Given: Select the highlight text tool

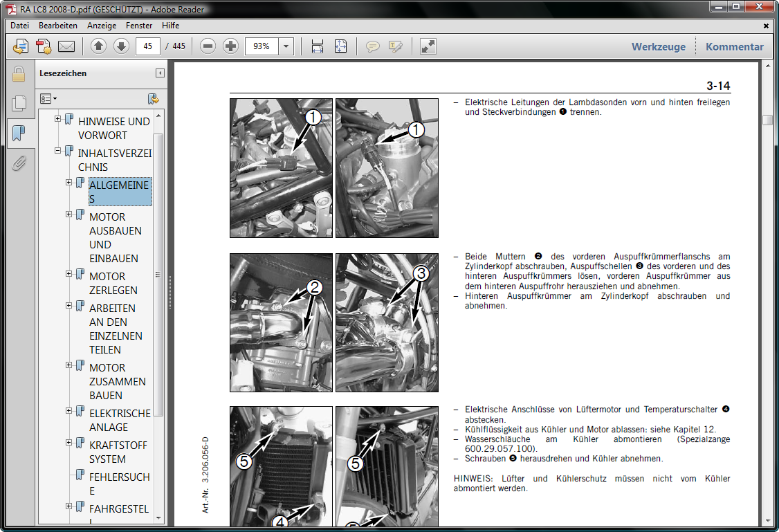Looking at the screenshot, I should coord(395,46).
